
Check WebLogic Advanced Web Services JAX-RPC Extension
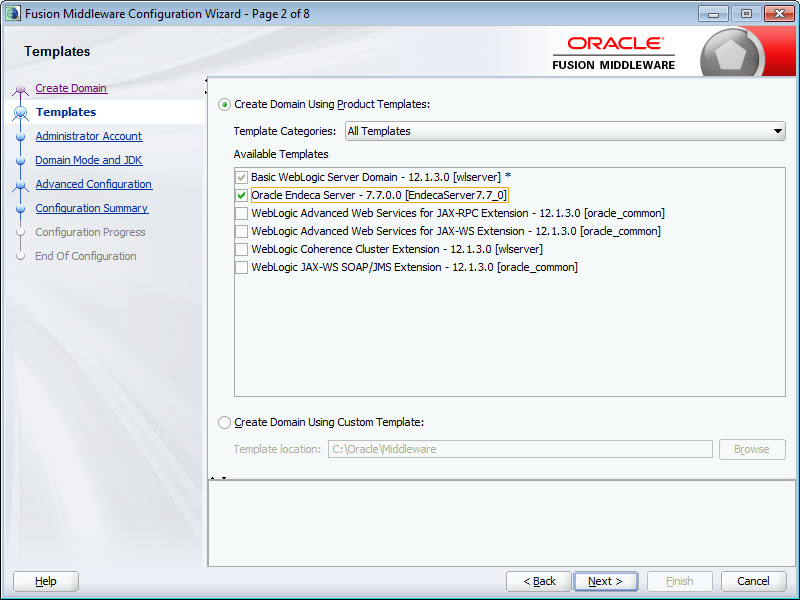(x=241, y=213)
